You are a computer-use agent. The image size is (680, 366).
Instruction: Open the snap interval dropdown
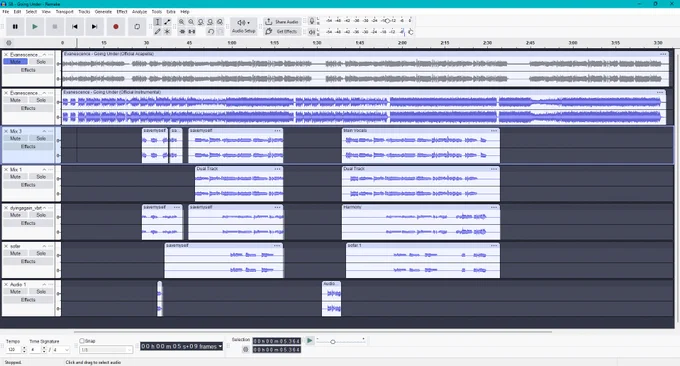[106, 350]
